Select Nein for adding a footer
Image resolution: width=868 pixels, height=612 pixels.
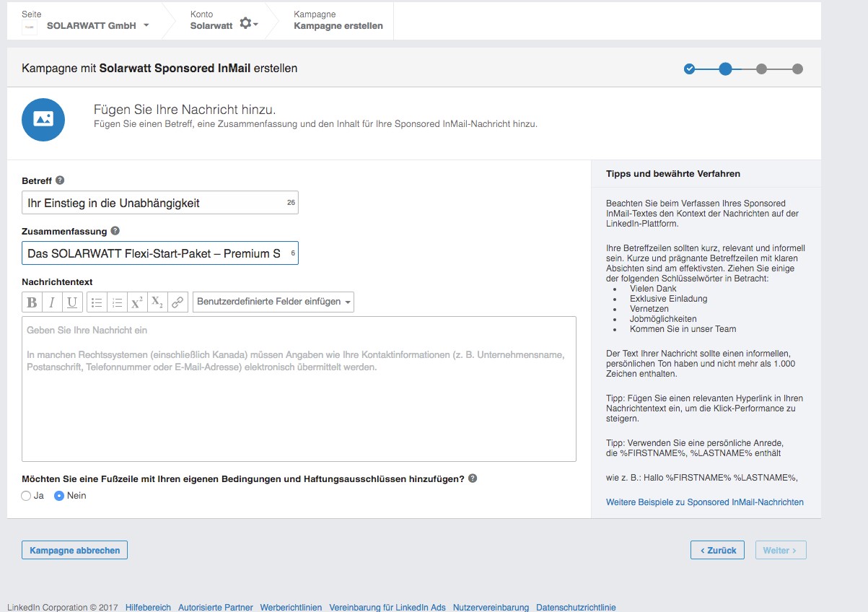tap(59, 496)
